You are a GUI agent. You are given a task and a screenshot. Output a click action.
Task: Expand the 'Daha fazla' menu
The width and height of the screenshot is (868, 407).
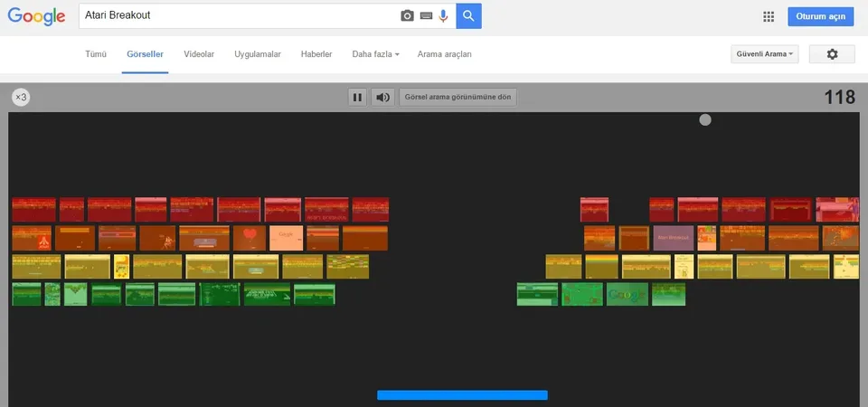[376, 54]
